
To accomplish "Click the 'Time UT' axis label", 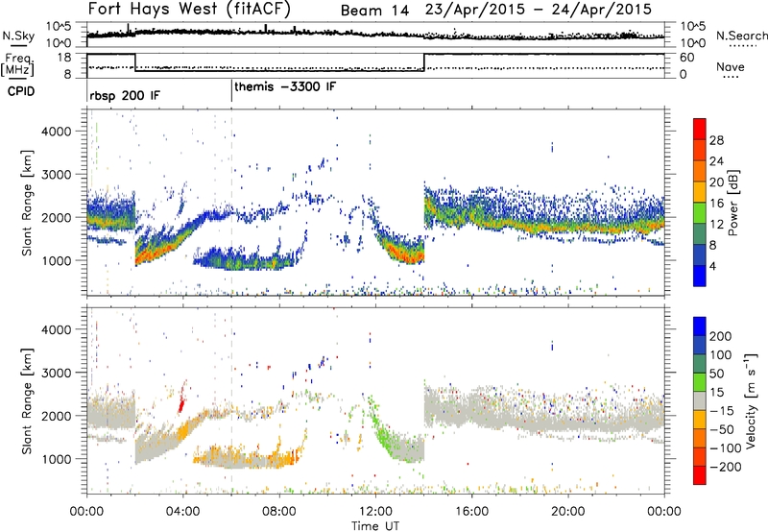I will (375, 526).
